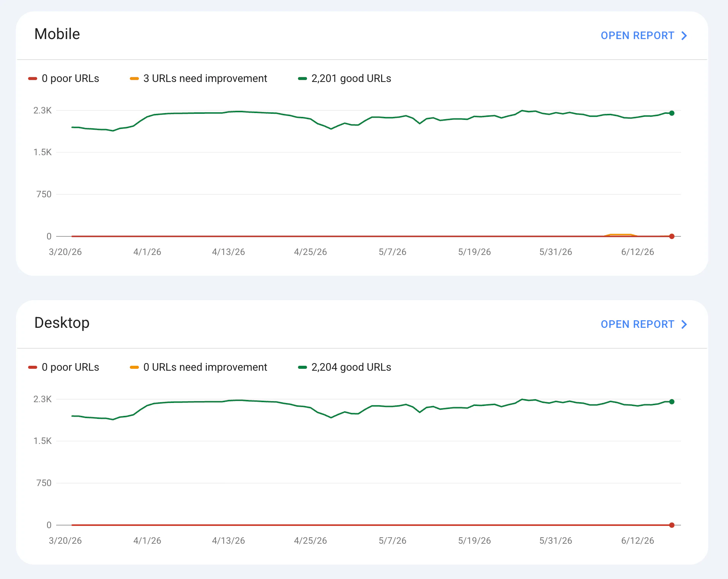Click 5/7/26 date on Mobile chart axis
This screenshot has width=728, height=579.
pos(392,252)
